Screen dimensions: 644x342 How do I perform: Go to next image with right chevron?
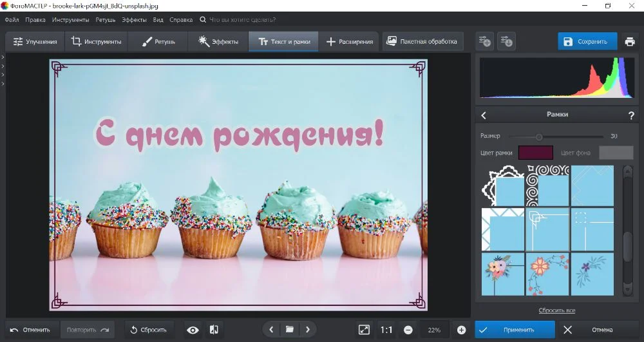click(308, 330)
